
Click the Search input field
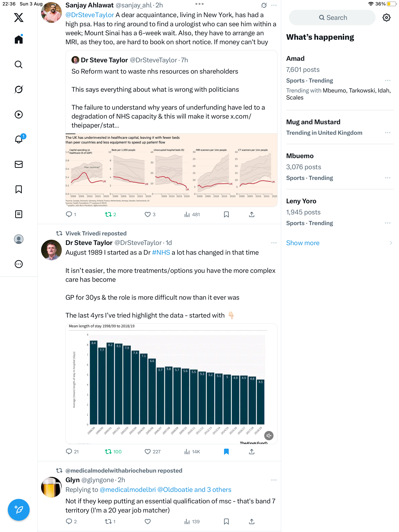[x=332, y=18]
